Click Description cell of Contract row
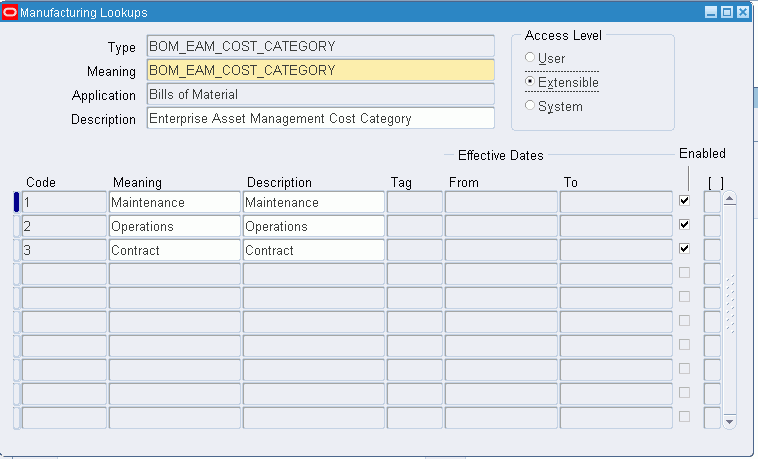 (x=314, y=251)
